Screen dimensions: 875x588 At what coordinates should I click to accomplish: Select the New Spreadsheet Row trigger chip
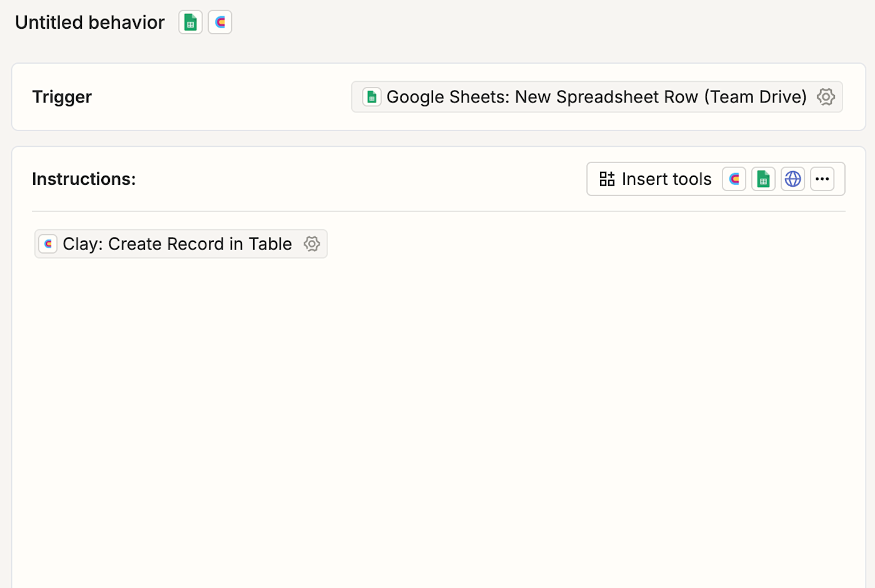596,97
